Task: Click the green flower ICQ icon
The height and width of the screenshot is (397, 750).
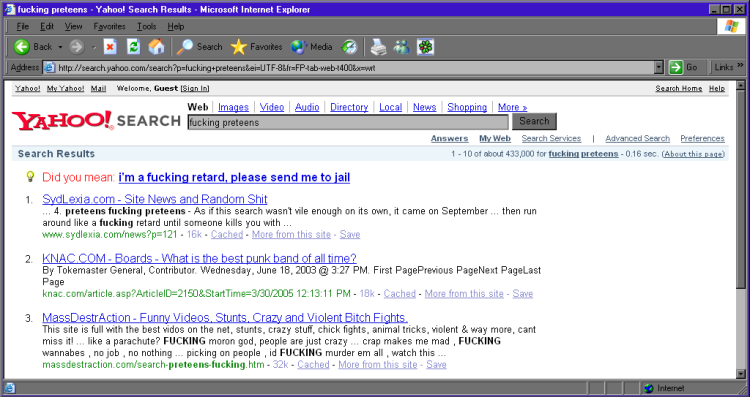Action: pos(425,47)
